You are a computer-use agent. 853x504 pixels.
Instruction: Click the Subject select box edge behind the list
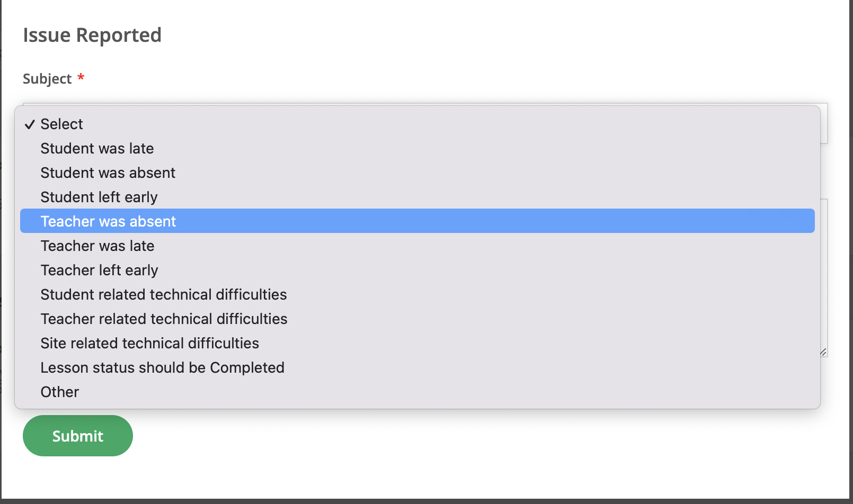pos(824,123)
